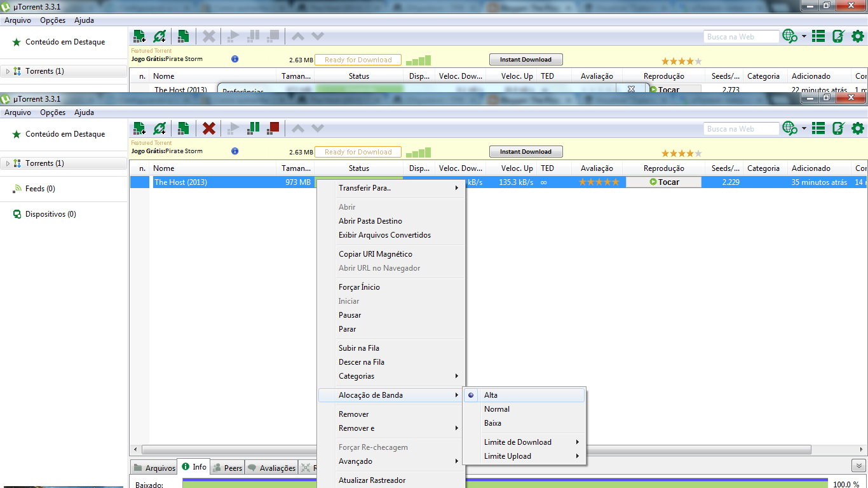This screenshot has width=868, height=488.
Task: Open Preferences gear icon in front window
Action: (858, 128)
